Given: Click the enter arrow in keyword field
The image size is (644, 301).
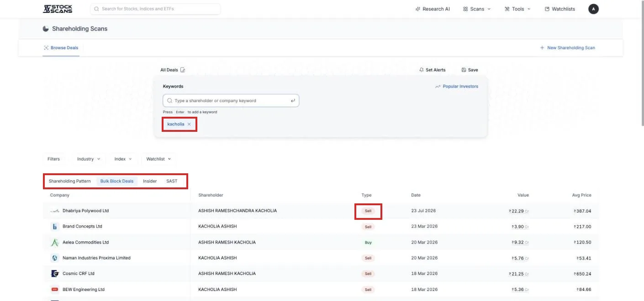Looking at the screenshot, I should [x=293, y=101].
